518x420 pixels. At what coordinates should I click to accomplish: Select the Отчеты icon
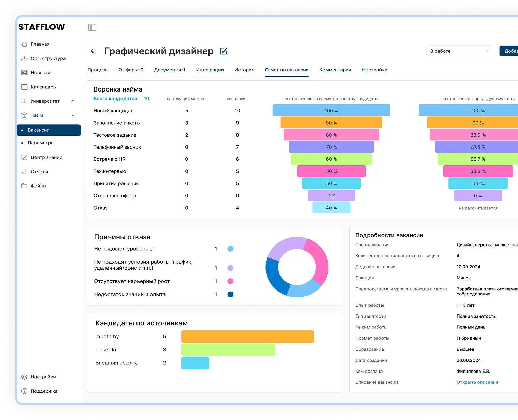[x=25, y=172]
